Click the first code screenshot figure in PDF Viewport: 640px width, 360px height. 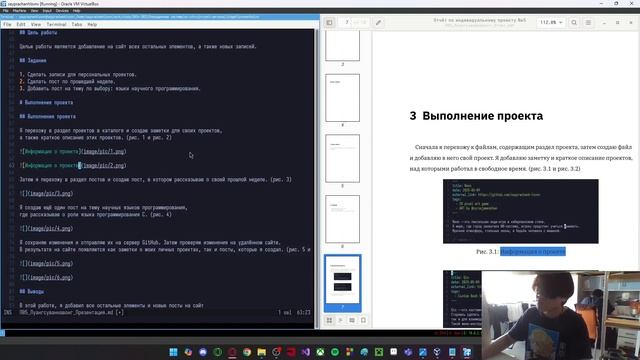click(521, 211)
